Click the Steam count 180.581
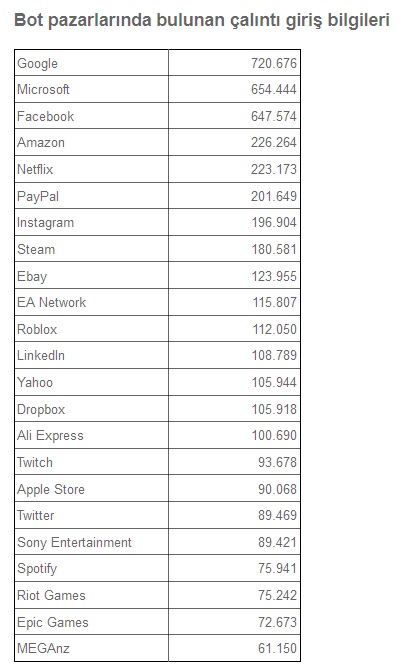 click(274, 249)
